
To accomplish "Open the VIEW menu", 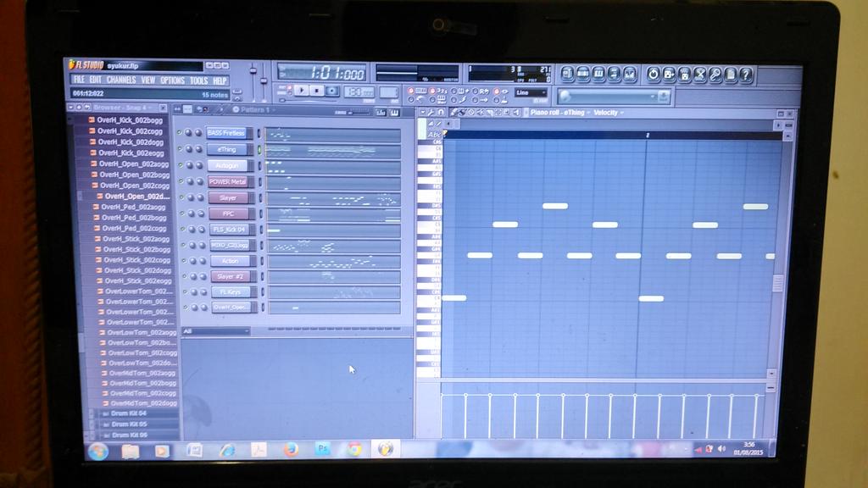I will pyautogui.click(x=148, y=80).
